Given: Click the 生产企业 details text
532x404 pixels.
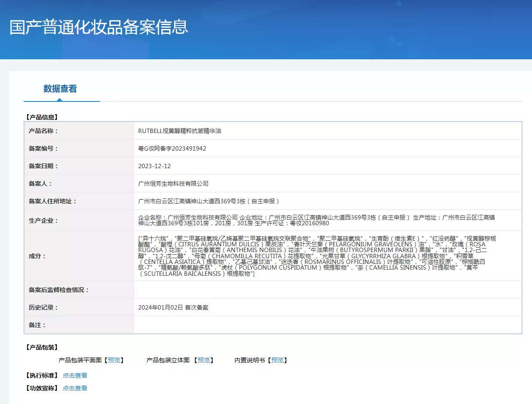Looking at the screenshot, I should click(x=316, y=220).
